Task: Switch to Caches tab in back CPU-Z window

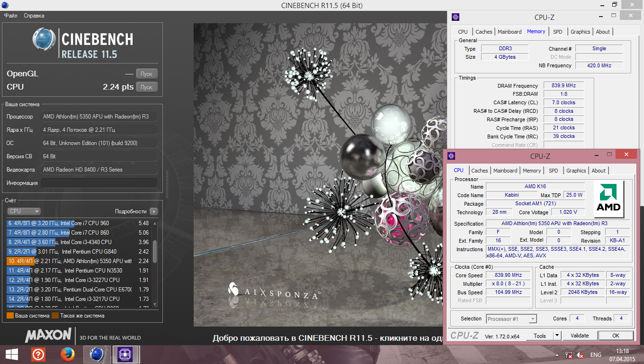Action: tap(483, 32)
